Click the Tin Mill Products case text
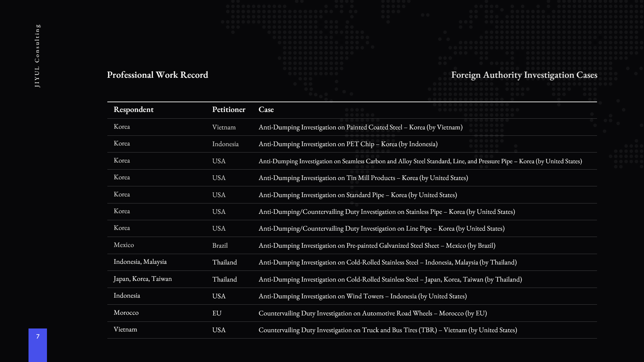Screen dimensions: 644x362 click(x=363, y=178)
